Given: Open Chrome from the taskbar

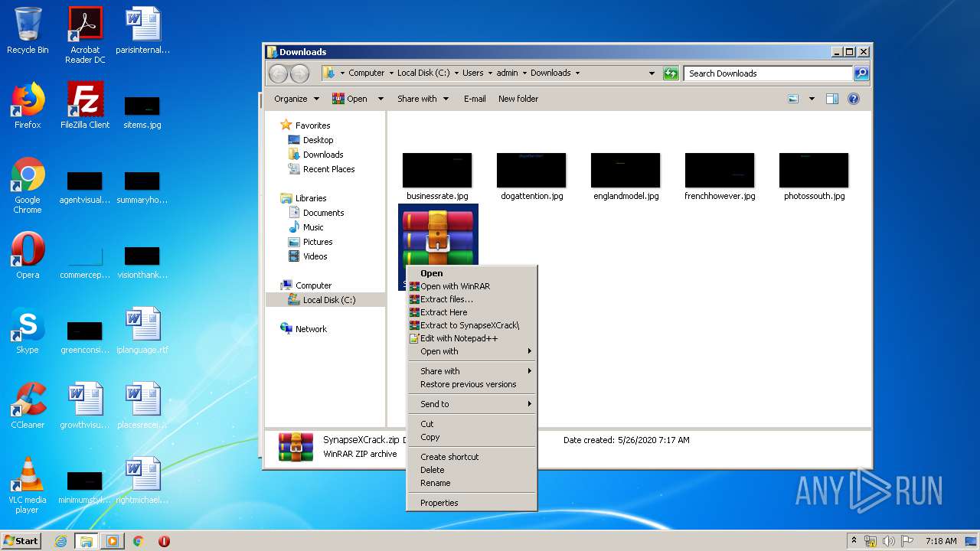Looking at the screenshot, I should click(138, 541).
